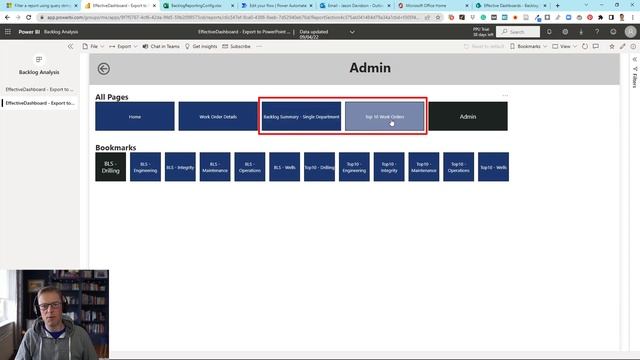The width and height of the screenshot is (640, 360).
Task: Switch to the BacklogReportingConfig browser tab
Action: pos(198,6)
